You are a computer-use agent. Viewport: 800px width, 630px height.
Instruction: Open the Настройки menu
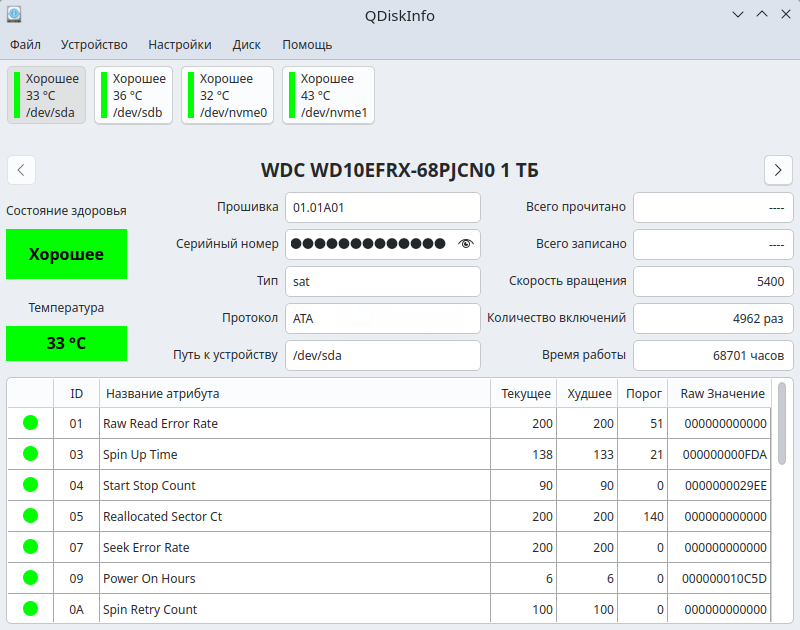point(179,44)
